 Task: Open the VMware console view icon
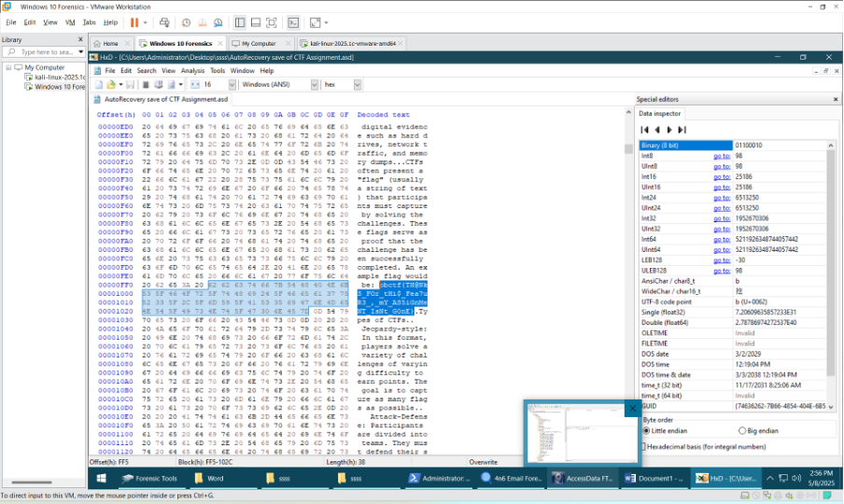[x=293, y=22]
